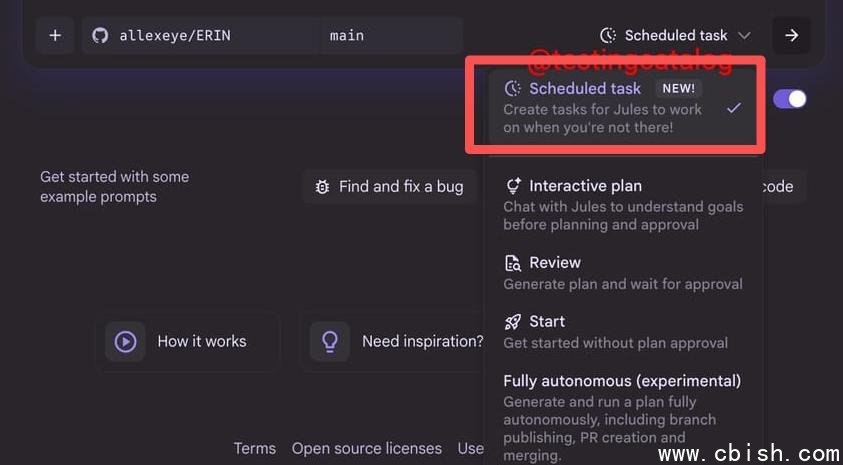Toggle the purple switch on the right
Viewport: 843px width, 465px height.
pyautogui.click(x=790, y=99)
